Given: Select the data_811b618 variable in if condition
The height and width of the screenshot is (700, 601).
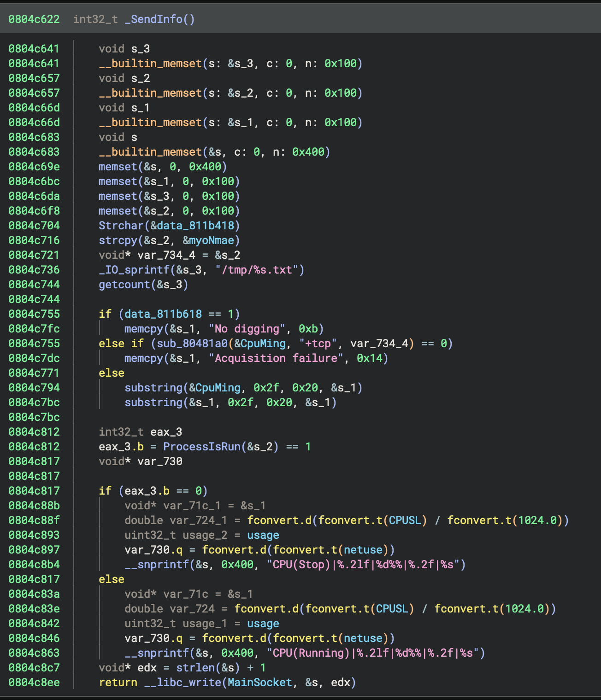Looking at the screenshot, I should point(163,314).
